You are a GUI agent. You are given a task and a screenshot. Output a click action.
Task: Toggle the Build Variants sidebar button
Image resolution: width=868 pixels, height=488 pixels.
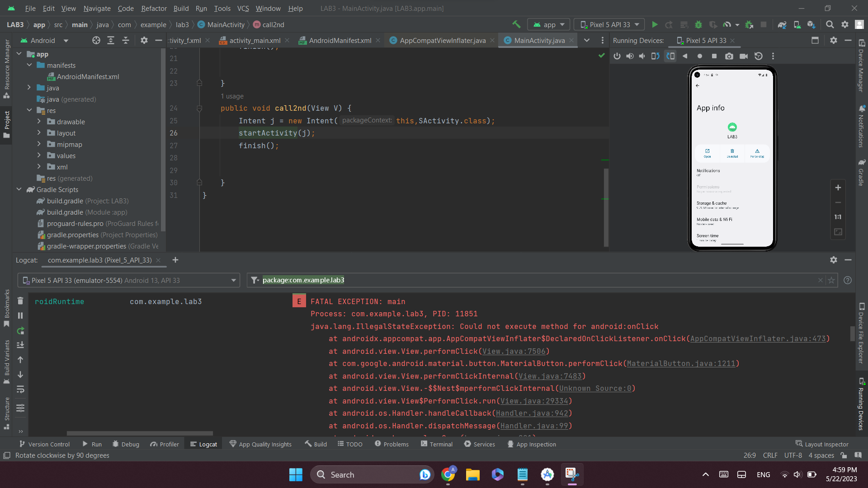click(x=6, y=362)
